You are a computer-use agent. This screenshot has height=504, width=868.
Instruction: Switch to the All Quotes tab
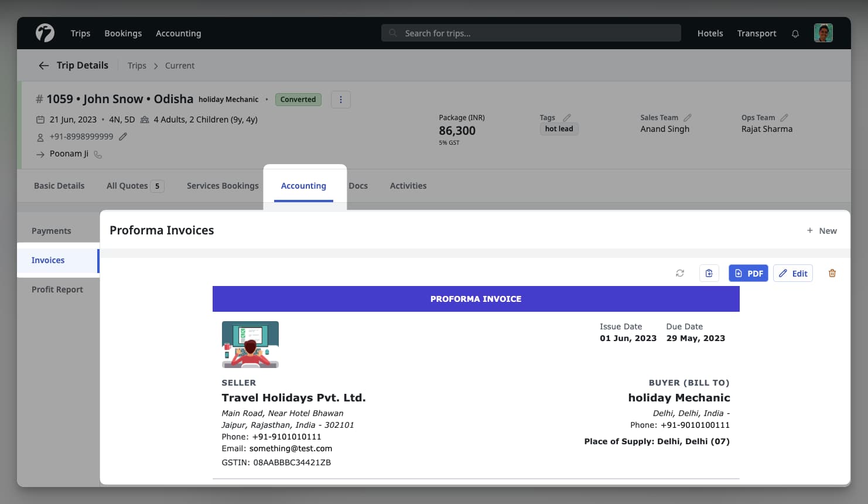coord(127,185)
